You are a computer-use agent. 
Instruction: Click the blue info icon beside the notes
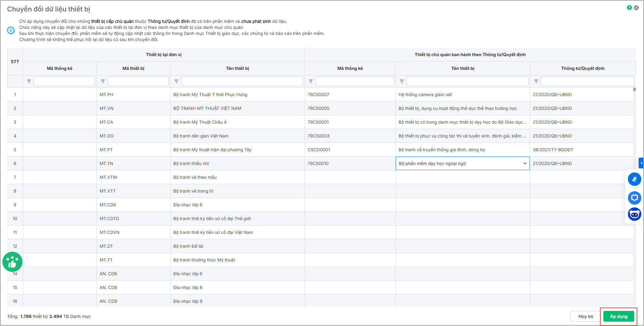tap(11, 31)
